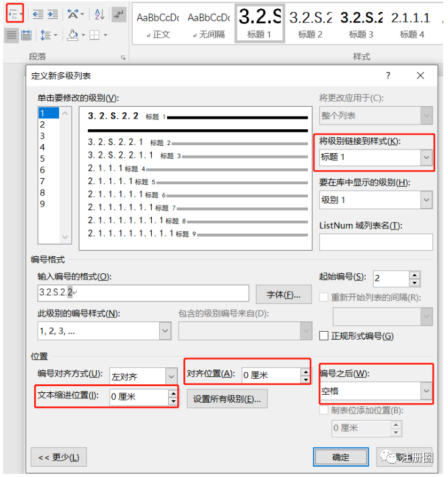Click level list scroll down arrow
Screen dimensions: 448x477
click(65, 237)
